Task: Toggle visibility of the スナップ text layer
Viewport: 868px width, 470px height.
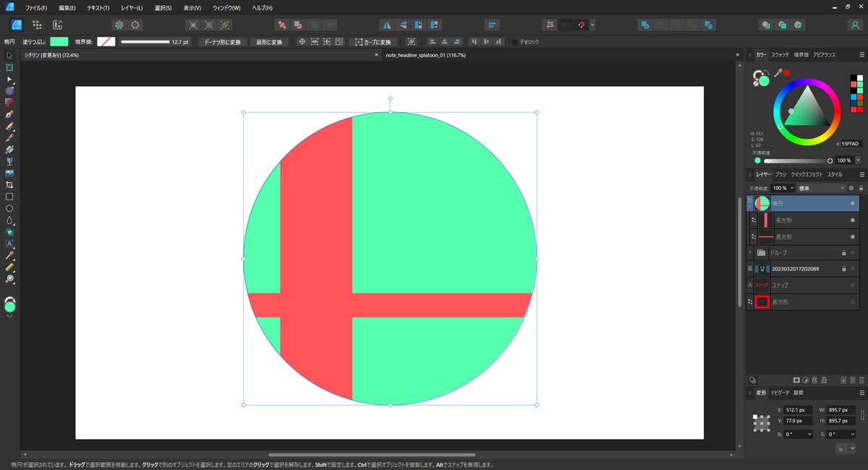Action: (853, 286)
